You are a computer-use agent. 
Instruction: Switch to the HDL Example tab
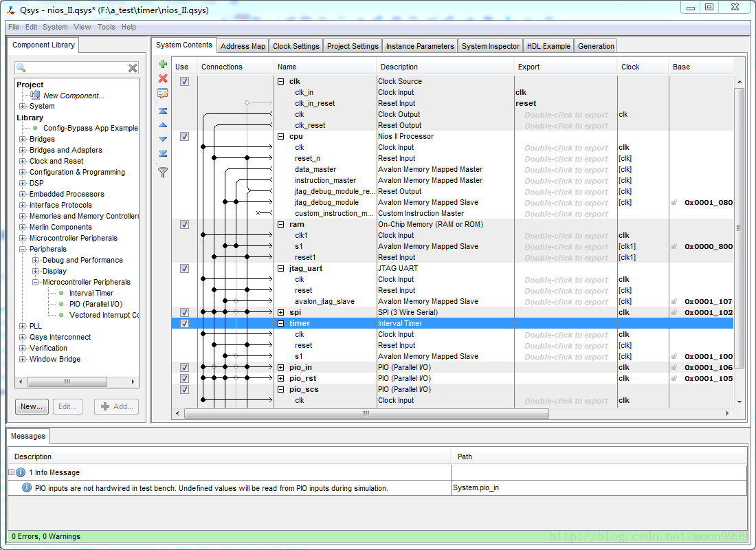click(548, 46)
